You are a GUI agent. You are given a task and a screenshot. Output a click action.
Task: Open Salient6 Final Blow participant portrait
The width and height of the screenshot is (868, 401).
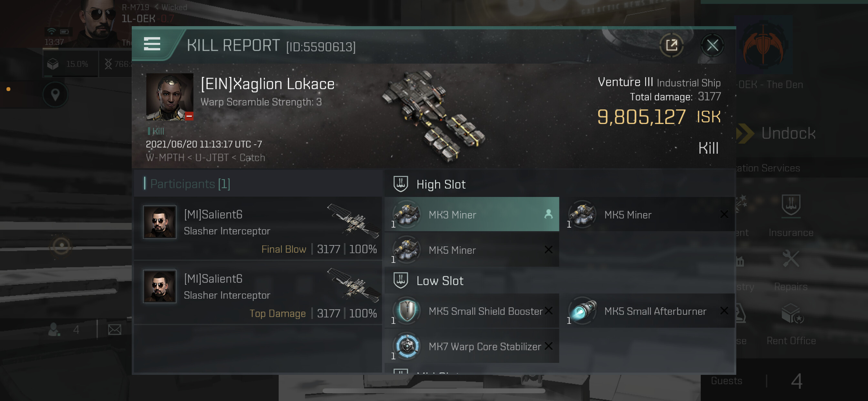pos(160,222)
